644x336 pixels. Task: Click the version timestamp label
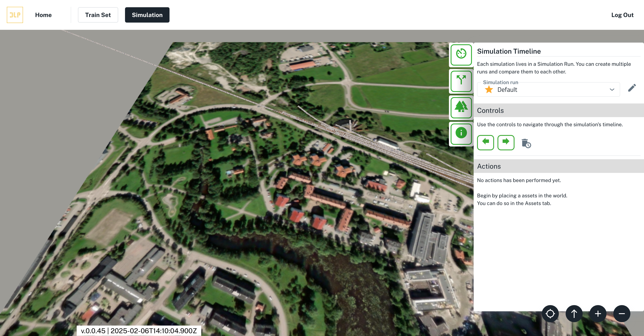(139, 331)
